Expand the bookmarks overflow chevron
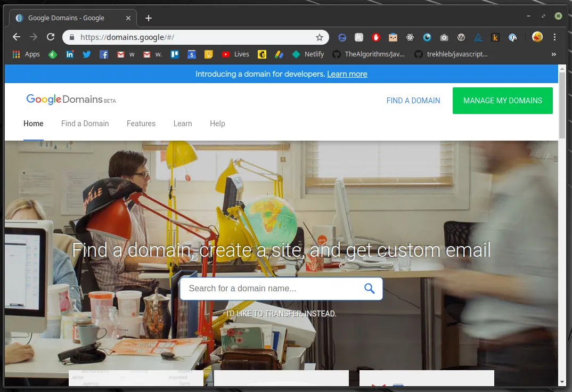 pyautogui.click(x=553, y=54)
